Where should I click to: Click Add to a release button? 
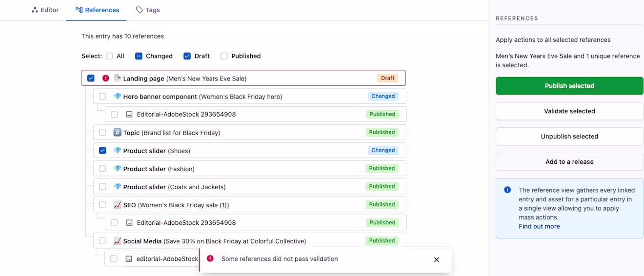click(x=569, y=162)
